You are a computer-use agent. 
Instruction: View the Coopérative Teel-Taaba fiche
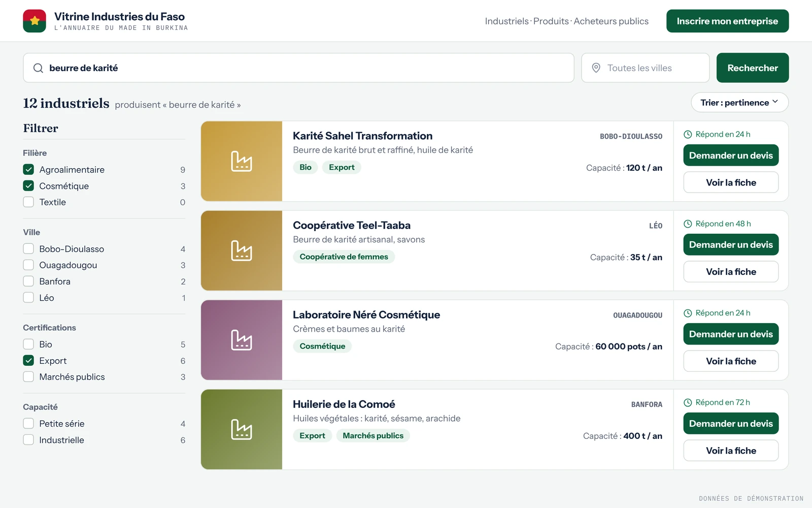click(731, 272)
